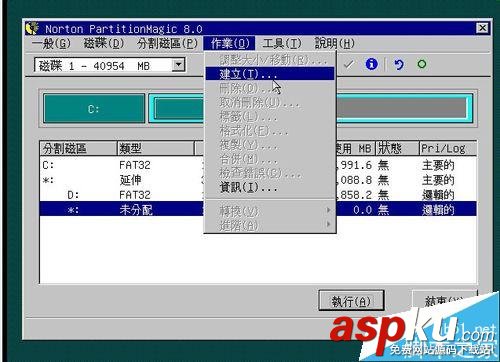Click the 使用 MB column header
Viewport: 500px width, 362px height.
355,148
